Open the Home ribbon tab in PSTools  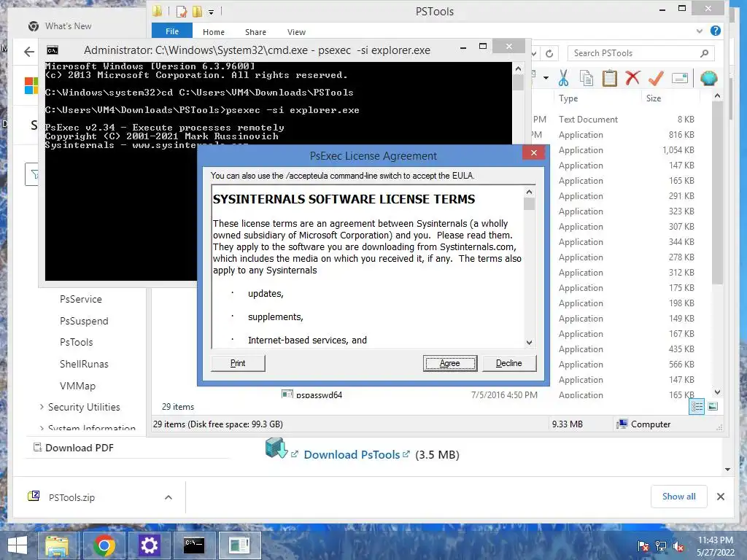214,32
